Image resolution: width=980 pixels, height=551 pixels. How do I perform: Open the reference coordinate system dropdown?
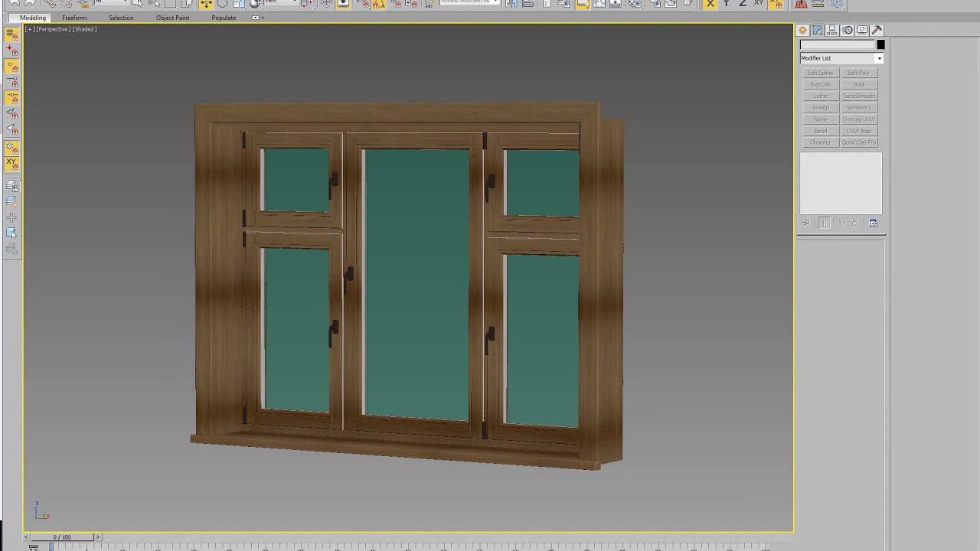pyautogui.click(x=282, y=3)
